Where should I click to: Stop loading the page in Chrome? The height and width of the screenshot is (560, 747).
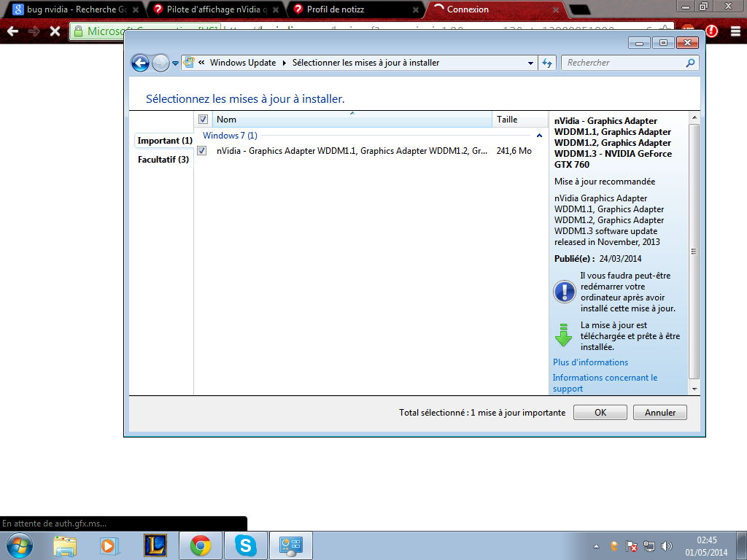coord(55,31)
